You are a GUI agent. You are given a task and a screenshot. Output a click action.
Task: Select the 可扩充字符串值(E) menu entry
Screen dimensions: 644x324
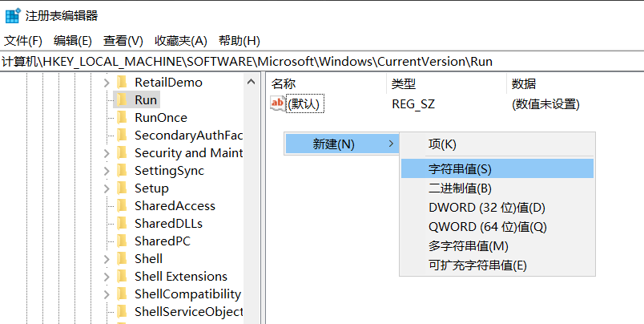coord(477,265)
